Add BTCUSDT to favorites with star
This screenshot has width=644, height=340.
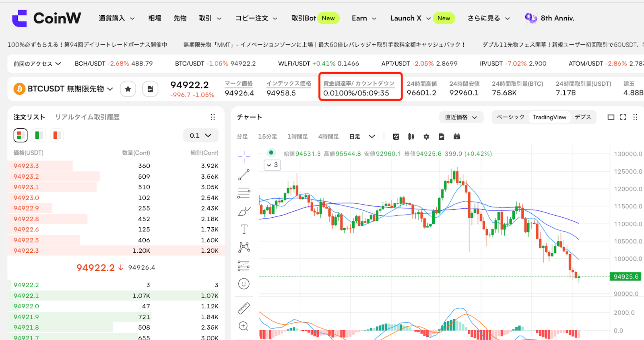click(128, 89)
